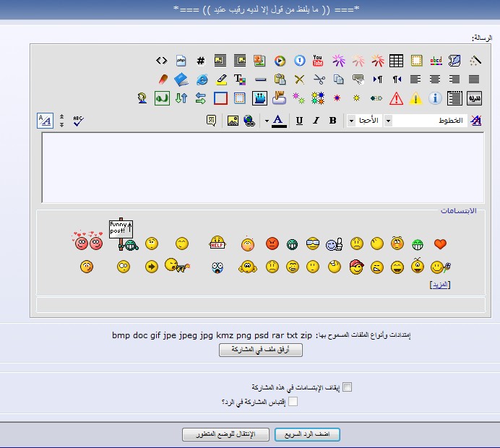Toggle underline formatting
Image resolution: width=500 pixels, height=448 pixels.
pyautogui.click(x=299, y=121)
